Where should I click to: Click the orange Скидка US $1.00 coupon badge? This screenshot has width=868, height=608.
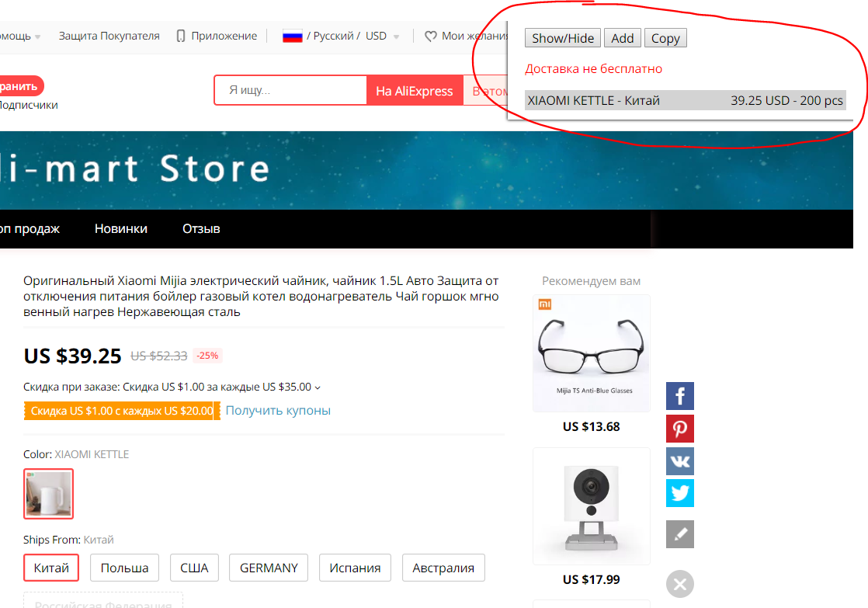tap(122, 411)
